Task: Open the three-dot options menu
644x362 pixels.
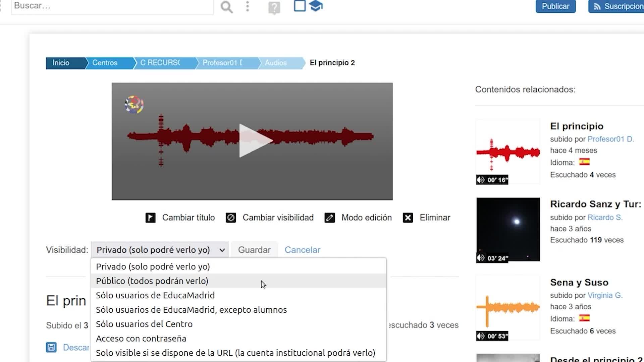Action: (248, 6)
